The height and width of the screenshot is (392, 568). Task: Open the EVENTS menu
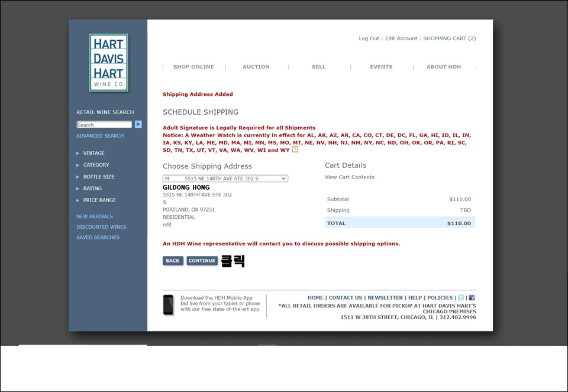(381, 67)
